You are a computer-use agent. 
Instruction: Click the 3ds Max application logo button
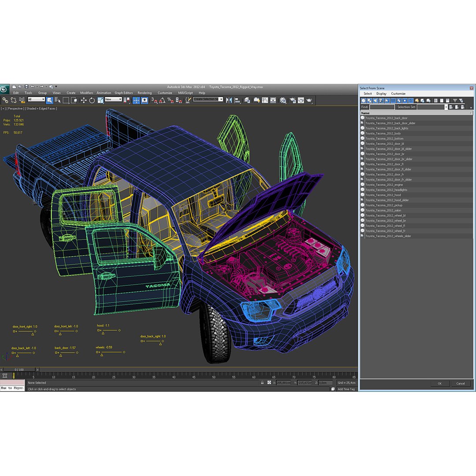pos(4,89)
